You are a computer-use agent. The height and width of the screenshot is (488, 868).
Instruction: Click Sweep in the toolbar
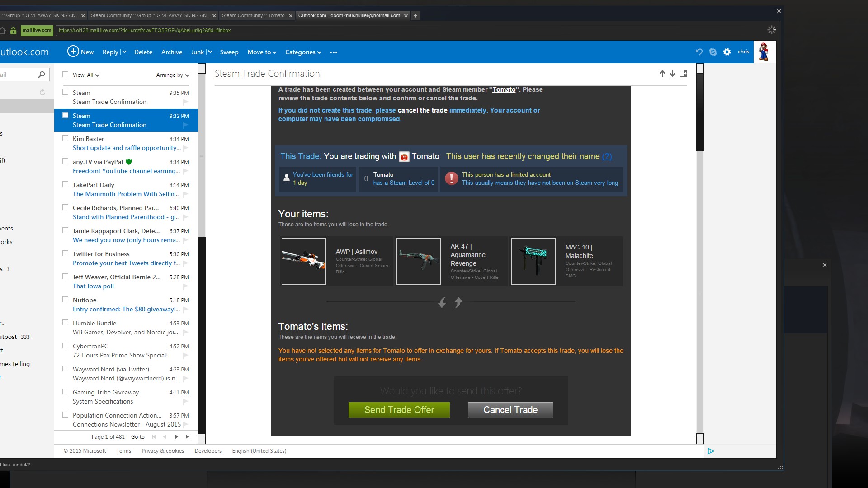pyautogui.click(x=229, y=52)
